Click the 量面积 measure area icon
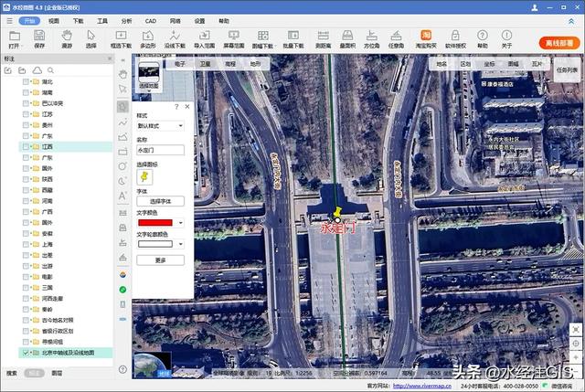 347,36
